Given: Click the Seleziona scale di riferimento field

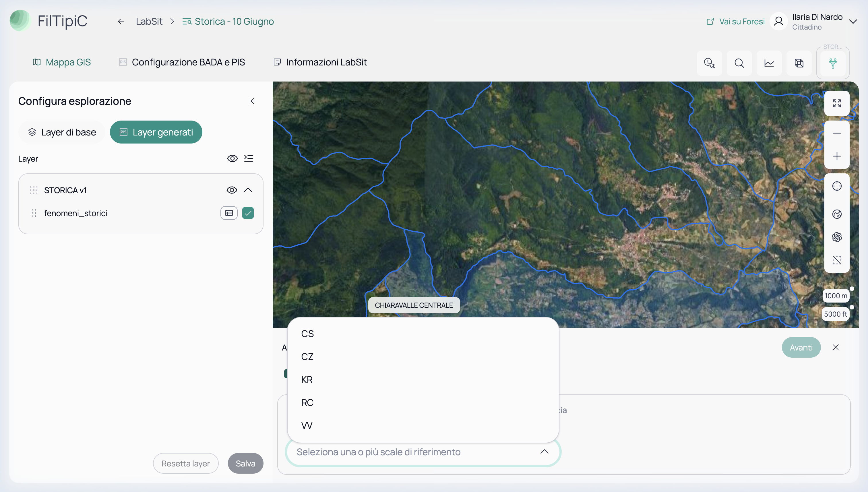Looking at the screenshot, I should 423,452.
